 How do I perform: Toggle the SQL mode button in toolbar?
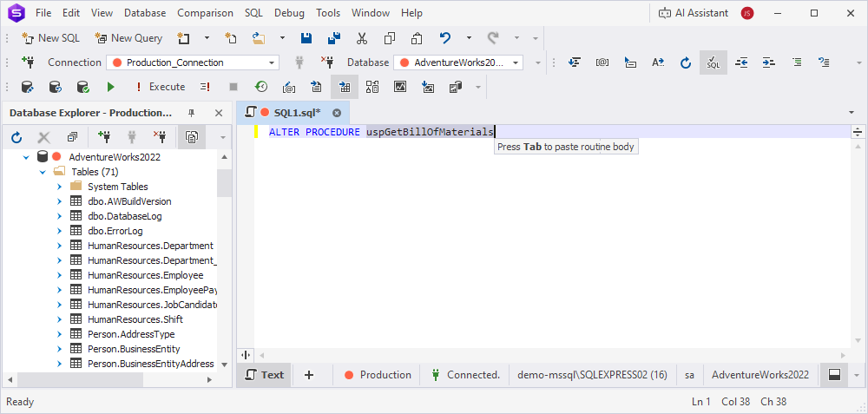(713, 62)
